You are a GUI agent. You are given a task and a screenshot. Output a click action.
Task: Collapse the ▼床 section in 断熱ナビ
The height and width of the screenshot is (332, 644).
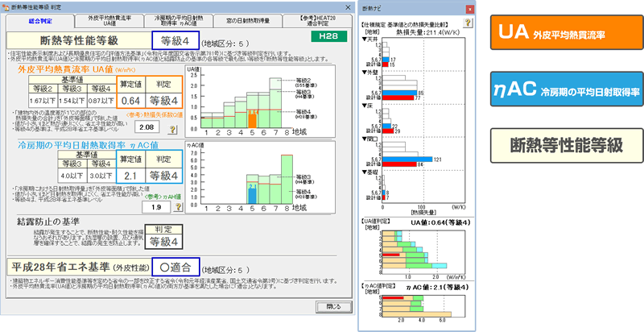pos(367,106)
